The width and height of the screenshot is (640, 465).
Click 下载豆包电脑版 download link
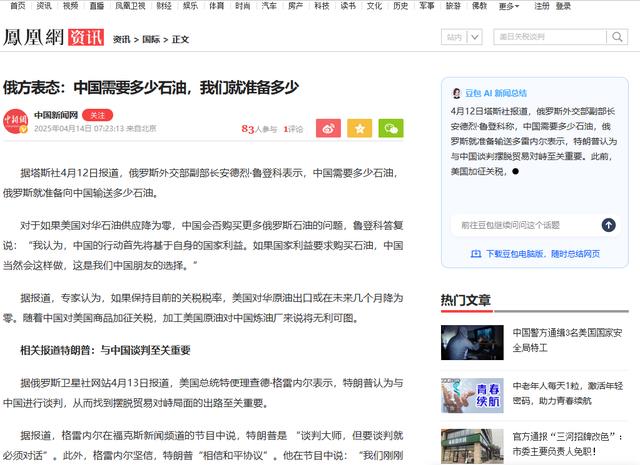click(535, 254)
